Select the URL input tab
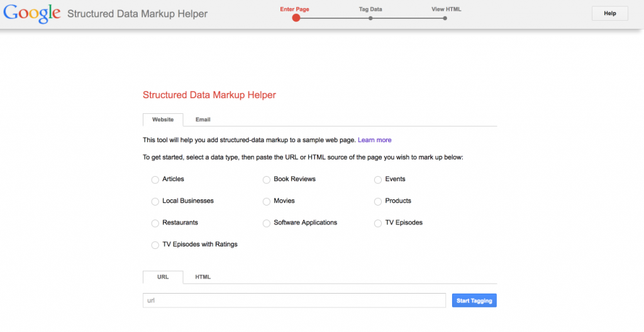 (x=163, y=277)
